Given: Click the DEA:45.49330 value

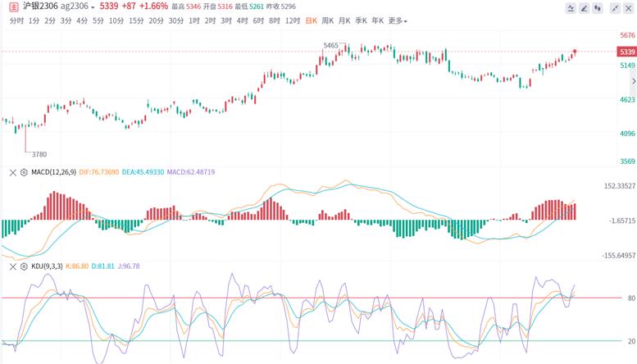Looking at the screenshot, I should pos(143,172).
